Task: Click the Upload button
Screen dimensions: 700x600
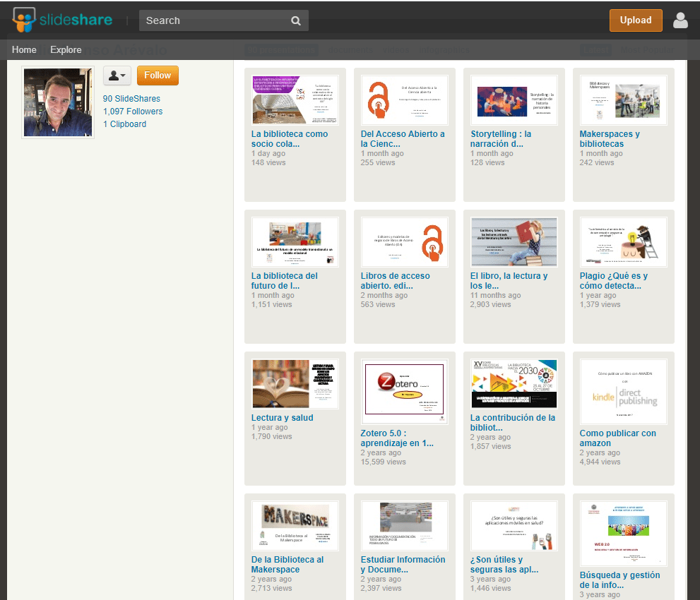Action: 635,20
